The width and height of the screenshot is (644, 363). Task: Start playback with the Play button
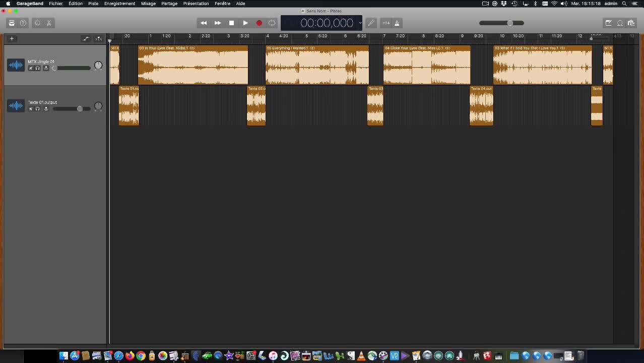(x=245, y=23)
